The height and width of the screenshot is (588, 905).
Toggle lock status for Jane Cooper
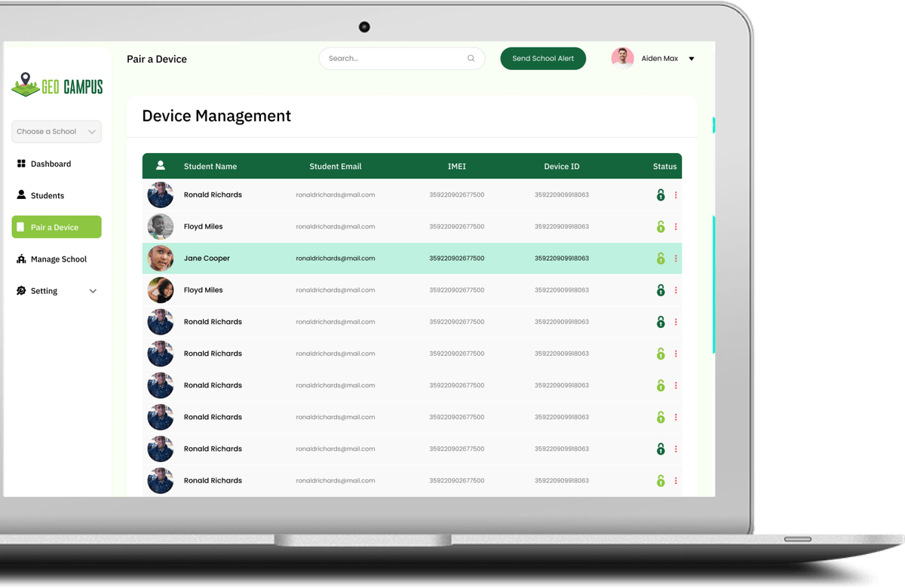[x=661, y=259]
